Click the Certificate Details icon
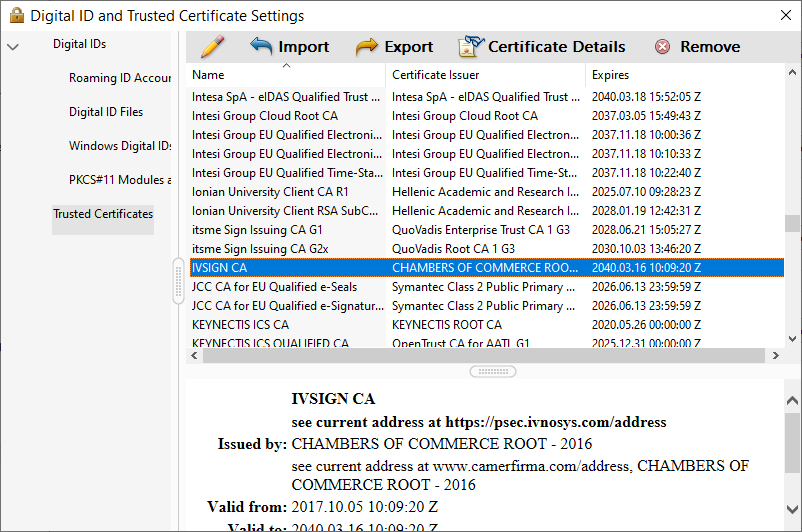Image resolution: width=802 pixels, height=532 pixels. 471,47
